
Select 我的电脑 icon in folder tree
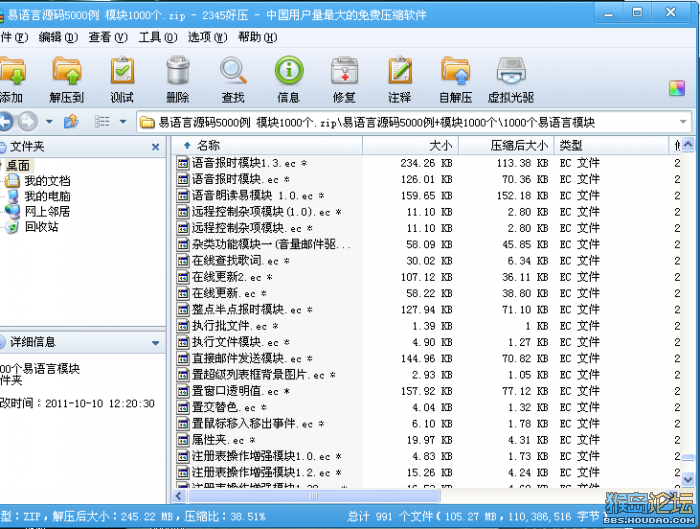coord(13,196)
